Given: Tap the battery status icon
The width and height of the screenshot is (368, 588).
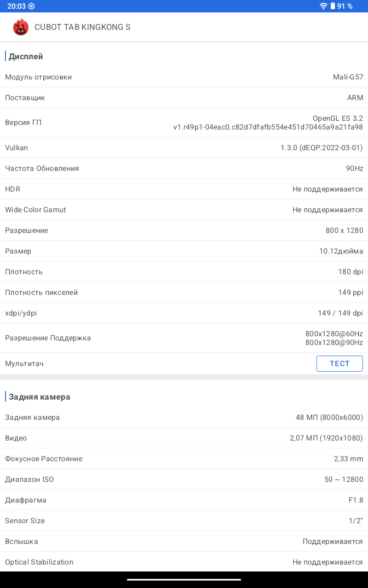Looking at the screenshot, I should pyautogui.click(x=333, y=6).
